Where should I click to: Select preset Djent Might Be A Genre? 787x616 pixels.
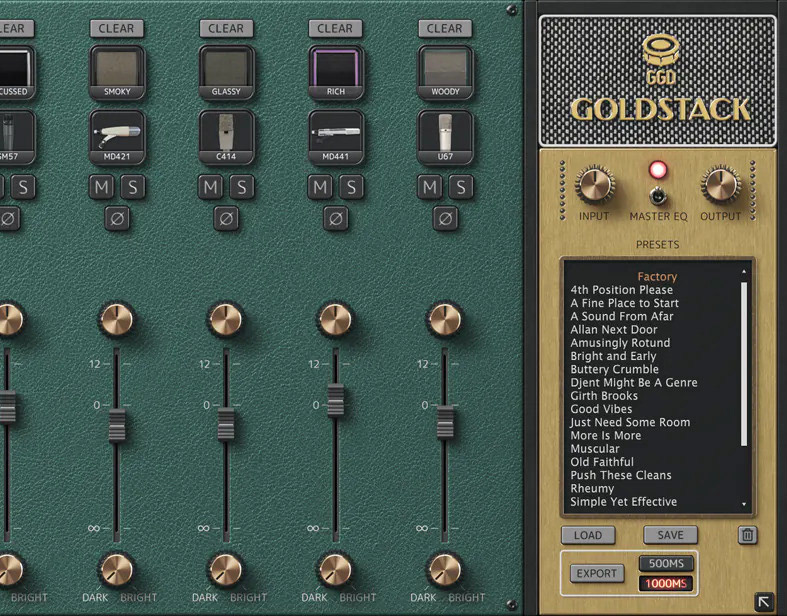click(634, 383)
